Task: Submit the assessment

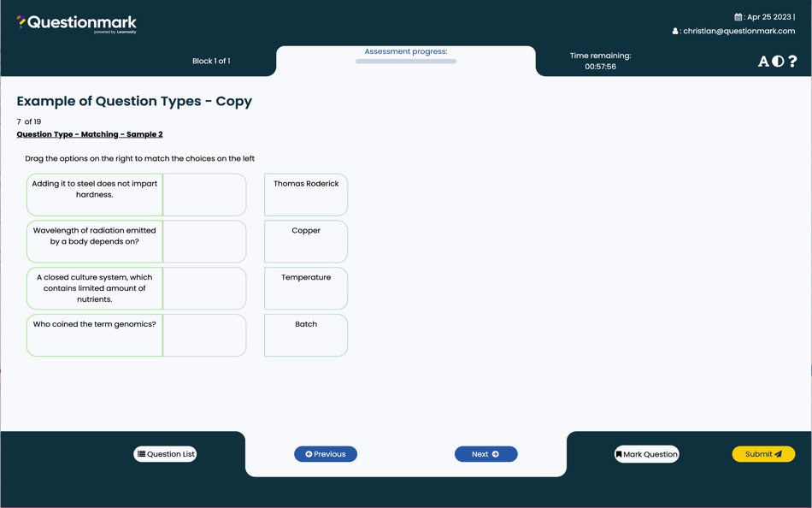Action: [763, 454]
